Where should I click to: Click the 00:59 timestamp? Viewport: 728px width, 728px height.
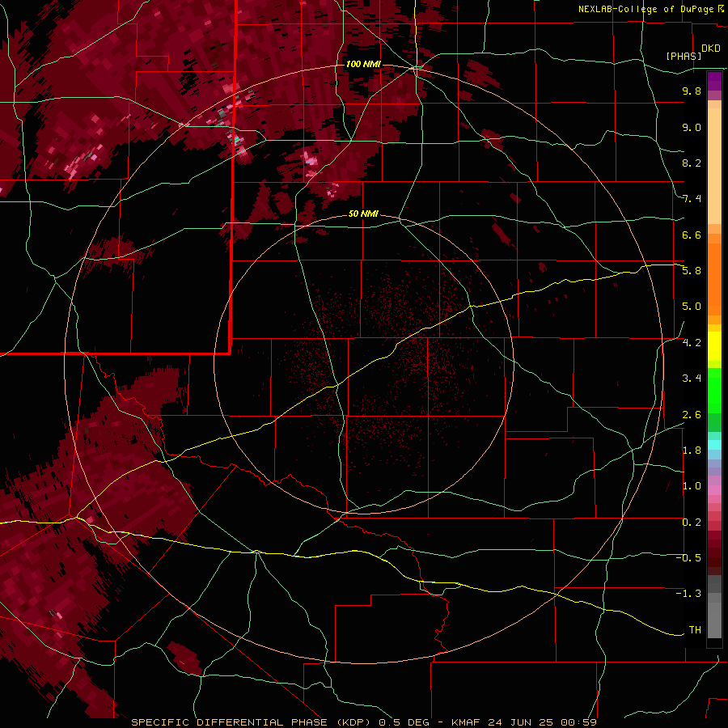point(578,722)
